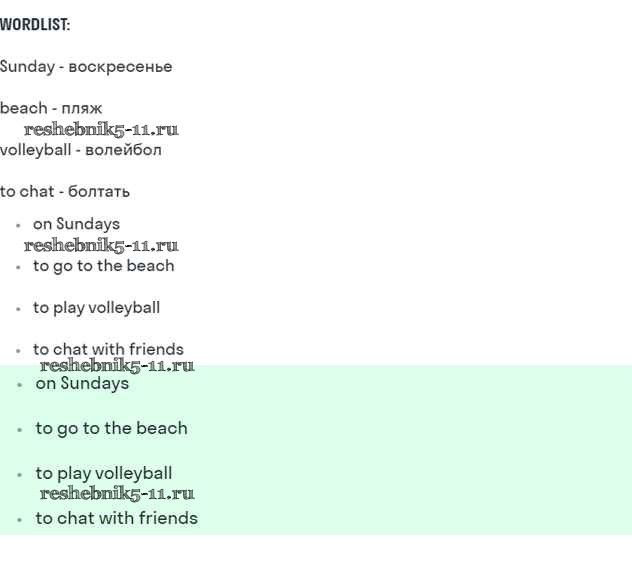Select 'to go to the beach' on white background

pos(103,266)
